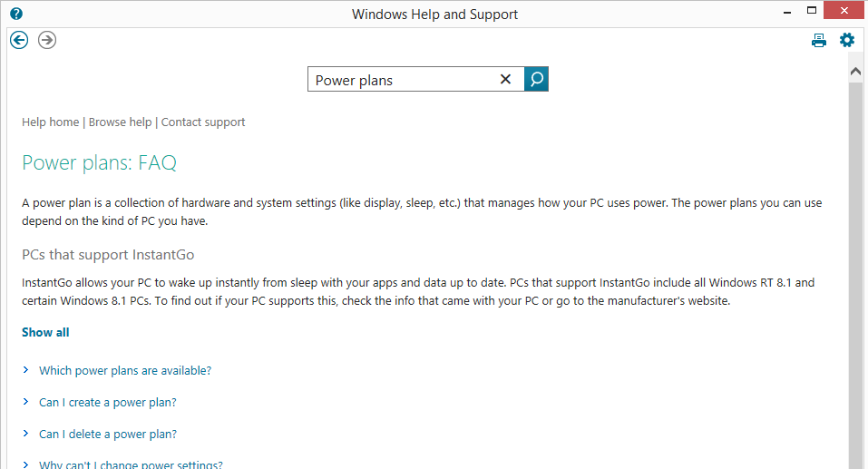Run the search with the magnifier button
The width and height of the screenshot is (868, 469).
point(536,79)
